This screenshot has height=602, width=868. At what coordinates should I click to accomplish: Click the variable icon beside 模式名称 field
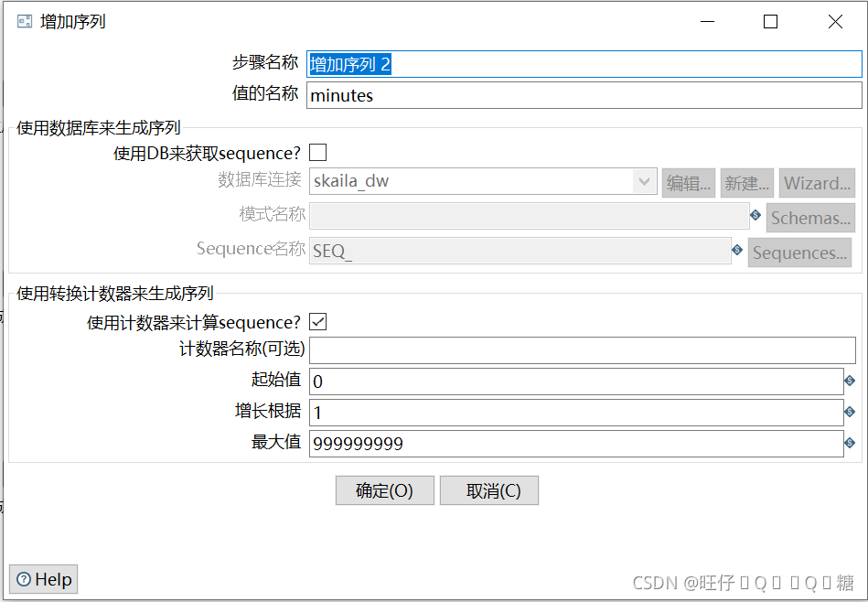pos(755,215)
